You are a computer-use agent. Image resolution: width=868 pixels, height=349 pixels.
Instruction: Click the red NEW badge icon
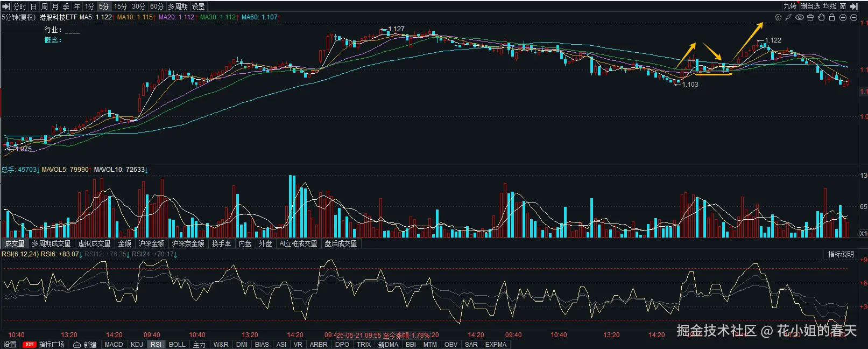point(30,345)
